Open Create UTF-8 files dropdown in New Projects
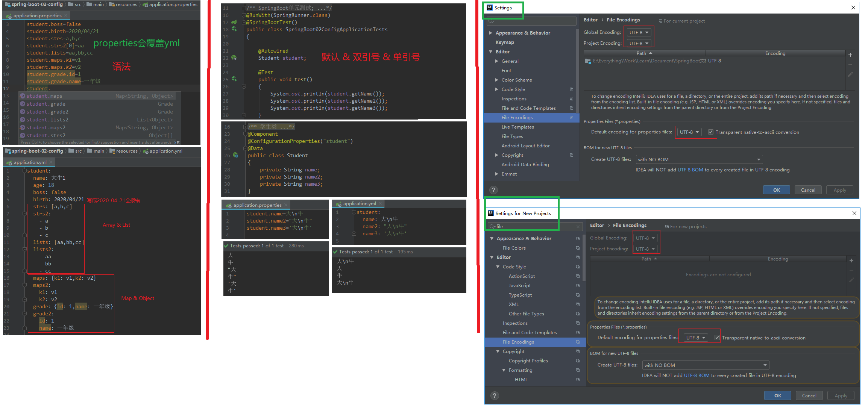This screenshot has height=412, width=868. (x=706, y=365)
